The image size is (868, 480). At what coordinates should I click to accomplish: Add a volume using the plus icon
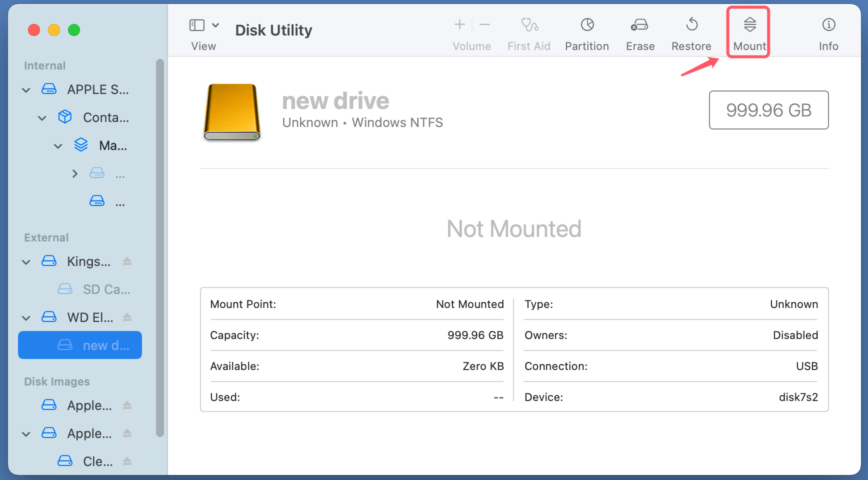(459, 24)
